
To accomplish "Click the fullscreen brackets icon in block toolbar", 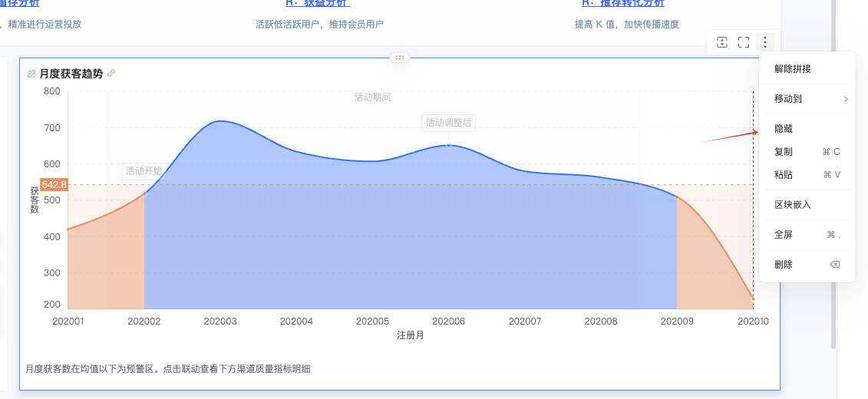I will pos(744,42).
